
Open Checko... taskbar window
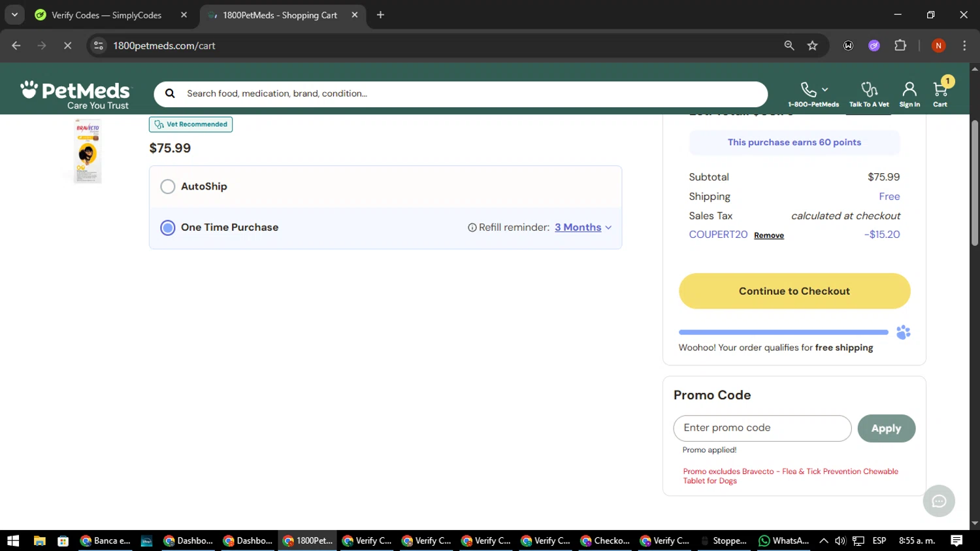(x=605, y=541)
